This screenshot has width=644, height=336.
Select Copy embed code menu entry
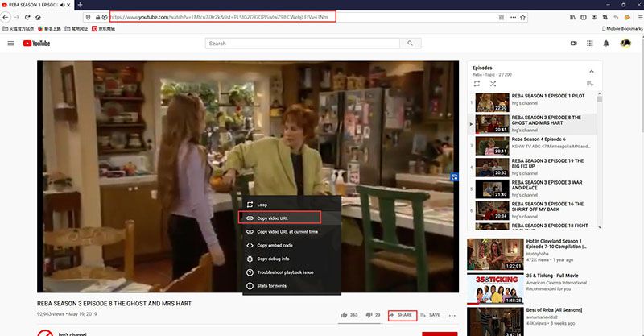pos(291,245)
